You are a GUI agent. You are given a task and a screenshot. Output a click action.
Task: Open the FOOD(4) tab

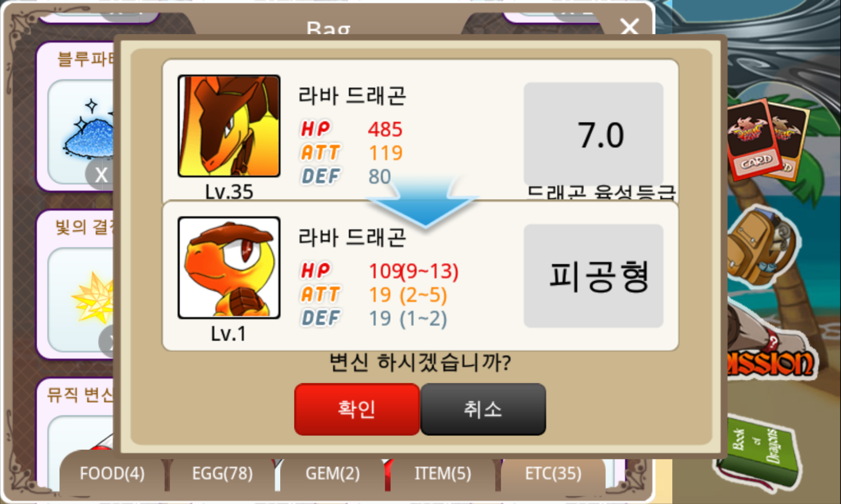point(112,473)
